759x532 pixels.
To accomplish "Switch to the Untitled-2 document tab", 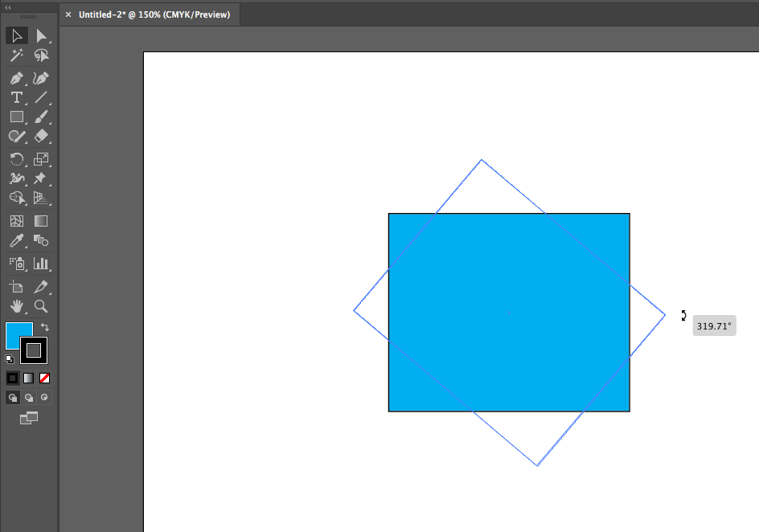I will (154, 14).
